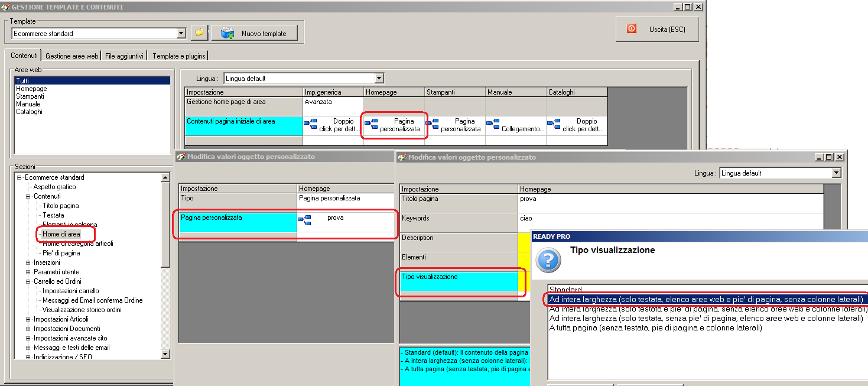Click the tree icon in Homepage Pagina personalizzata cell

[x=371, y=124]
